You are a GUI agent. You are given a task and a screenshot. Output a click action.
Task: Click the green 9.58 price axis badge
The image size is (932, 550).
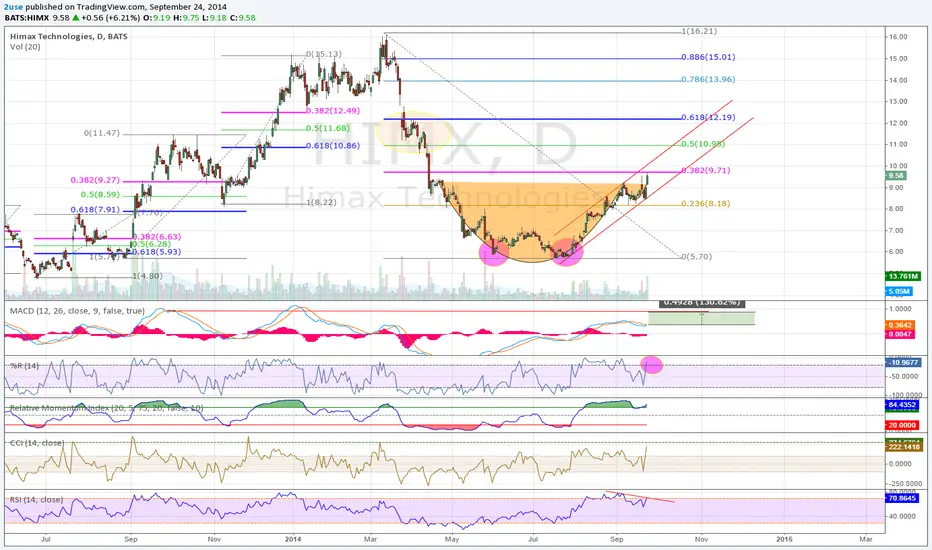(896, 176)
